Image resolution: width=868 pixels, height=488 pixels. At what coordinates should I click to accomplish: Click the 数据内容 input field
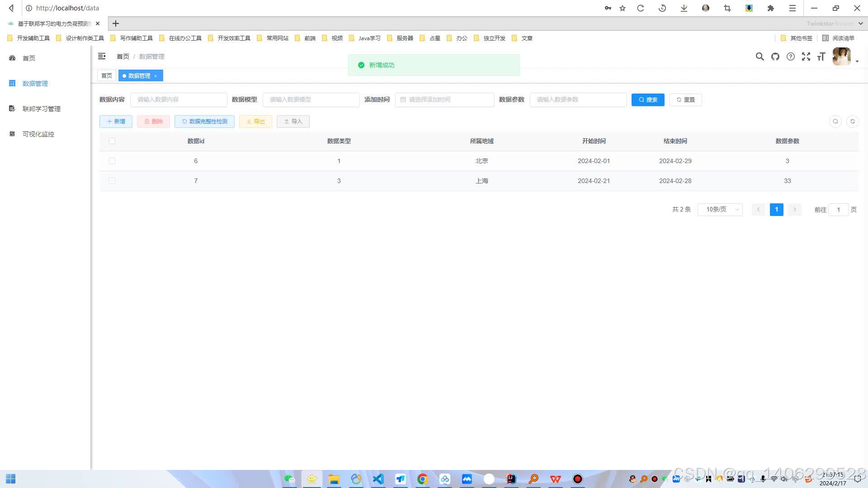(x=179, y=99)
